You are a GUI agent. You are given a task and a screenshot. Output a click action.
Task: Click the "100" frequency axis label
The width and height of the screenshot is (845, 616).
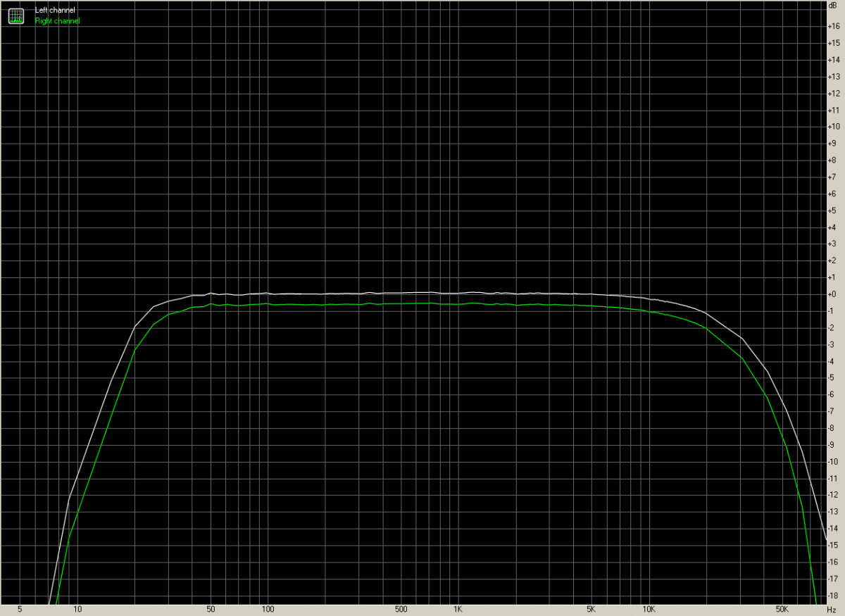point(268,609)
